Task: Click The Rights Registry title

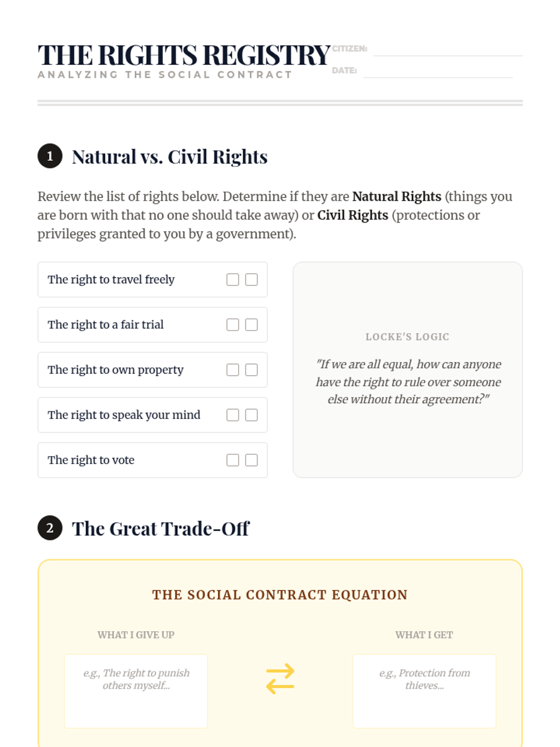Action: (x=184, y=55)
